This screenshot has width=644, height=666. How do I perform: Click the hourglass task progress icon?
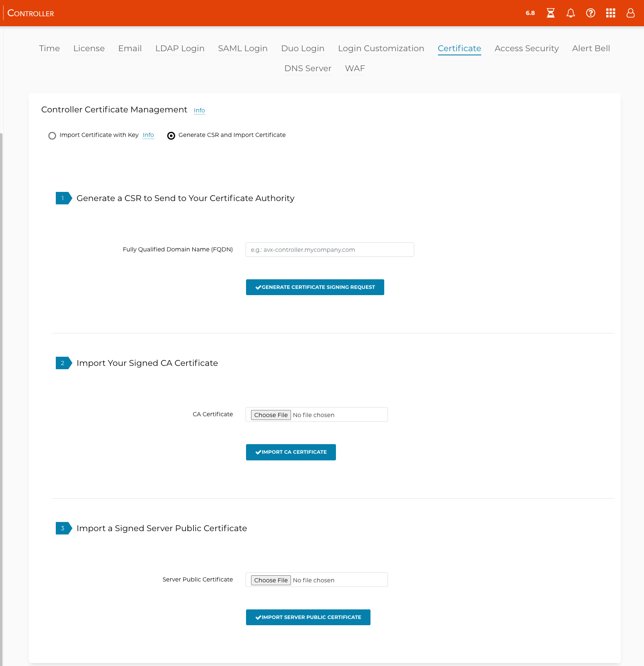pyautogui.click(x=550, y=13)
